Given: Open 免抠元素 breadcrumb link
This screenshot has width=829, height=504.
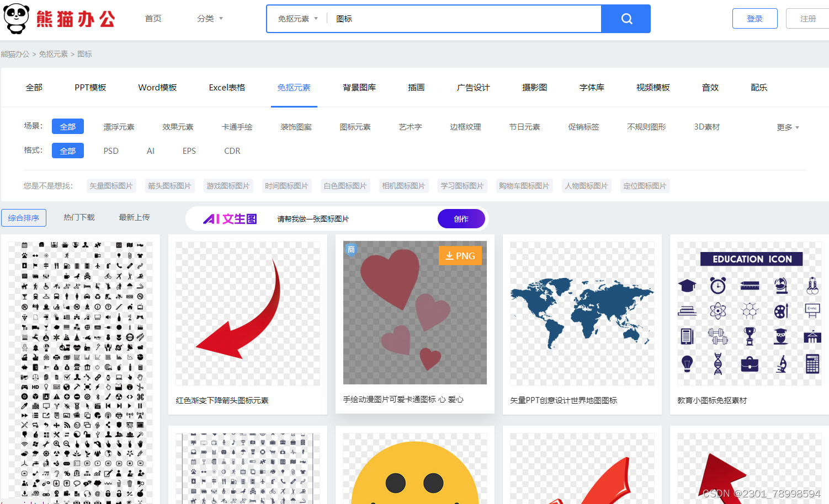Looking at the screenshot, I should pyautogui.click(x=53, y=54).
